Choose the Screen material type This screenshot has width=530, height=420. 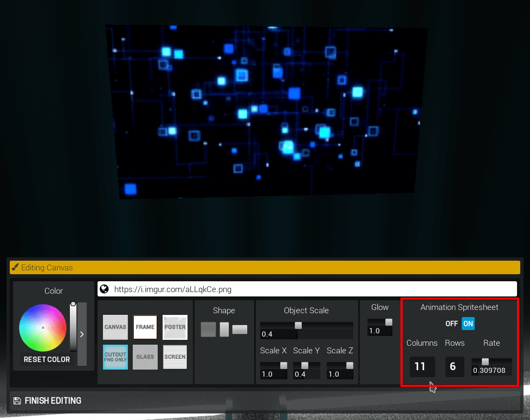[175, 357]
